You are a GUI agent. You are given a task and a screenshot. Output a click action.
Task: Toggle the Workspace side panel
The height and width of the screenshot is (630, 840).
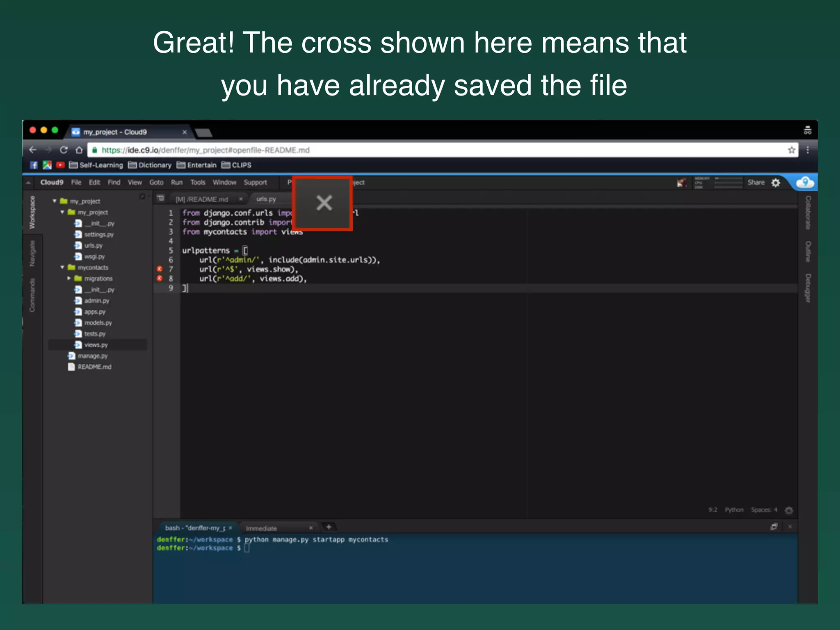click(x=32, y=212)
